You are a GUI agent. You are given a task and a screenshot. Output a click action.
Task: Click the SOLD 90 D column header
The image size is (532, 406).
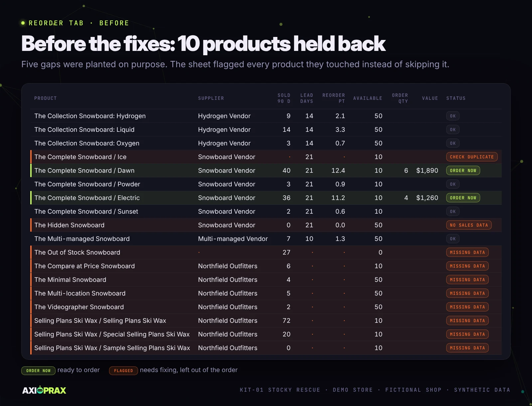pyautogui.click(x=284, y=98)
